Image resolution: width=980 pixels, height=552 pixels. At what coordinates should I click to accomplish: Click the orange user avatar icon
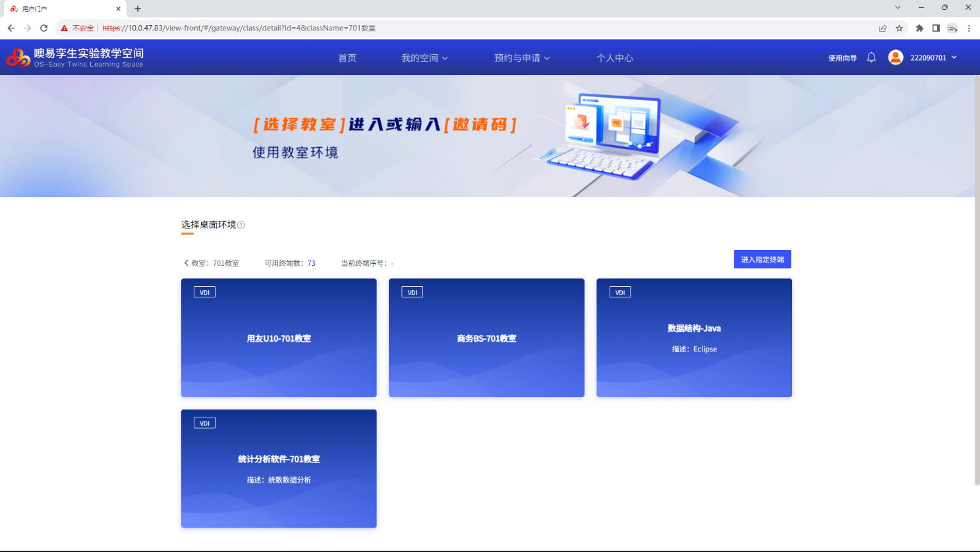click(895, 57)
